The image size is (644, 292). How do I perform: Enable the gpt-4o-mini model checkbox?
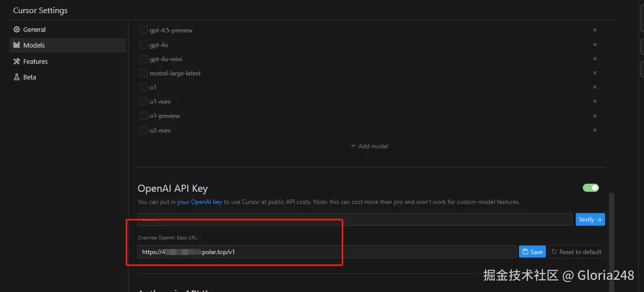[x=144, y=59]
